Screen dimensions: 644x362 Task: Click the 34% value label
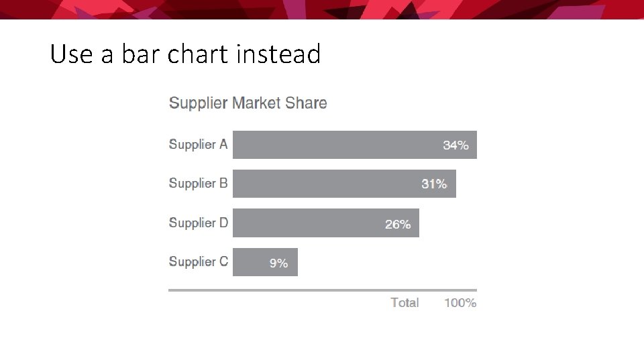[x=455, y=145]
